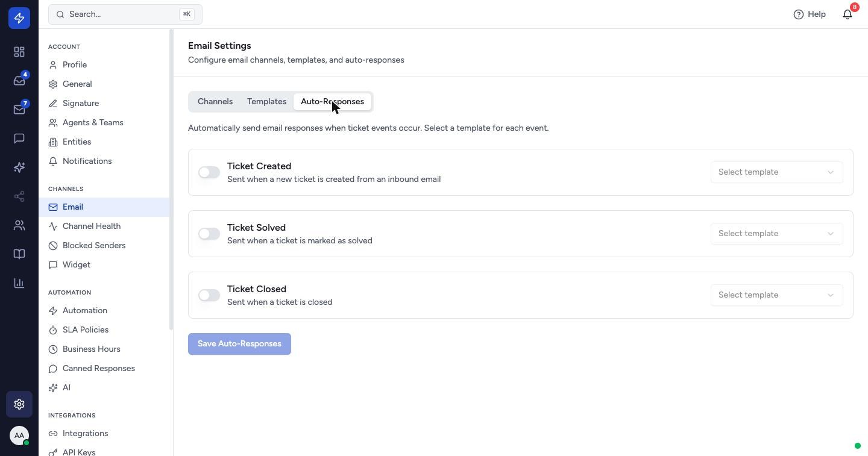Select Email under Channels in sidebar
The image size is (868, 456).
point(104,207)
